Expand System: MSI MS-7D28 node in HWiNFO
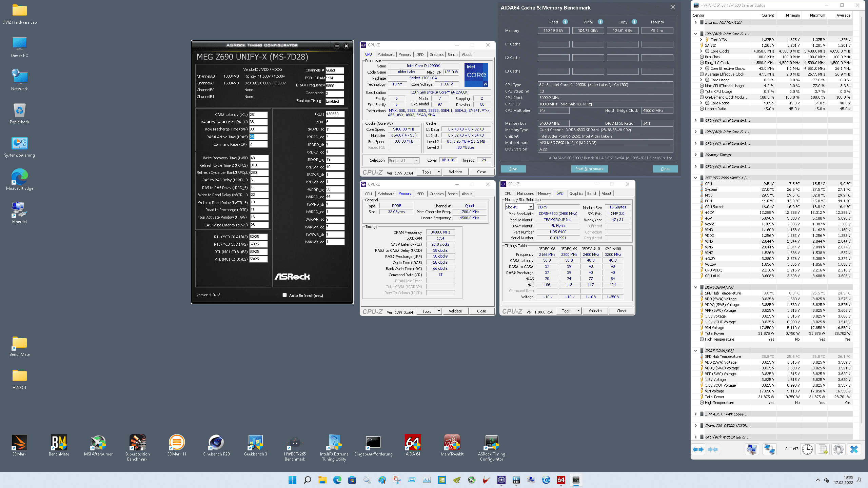 [696, 22]
